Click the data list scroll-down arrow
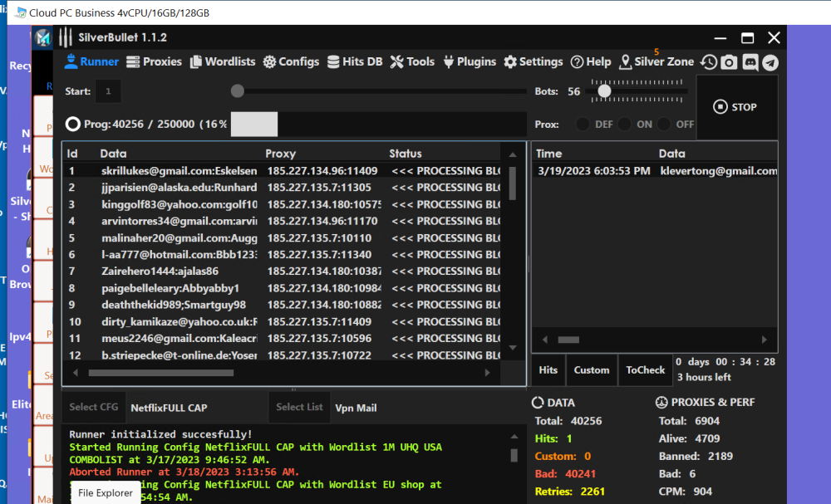Image resolution: width=831 pixels, height=504 pixels. 513,348
